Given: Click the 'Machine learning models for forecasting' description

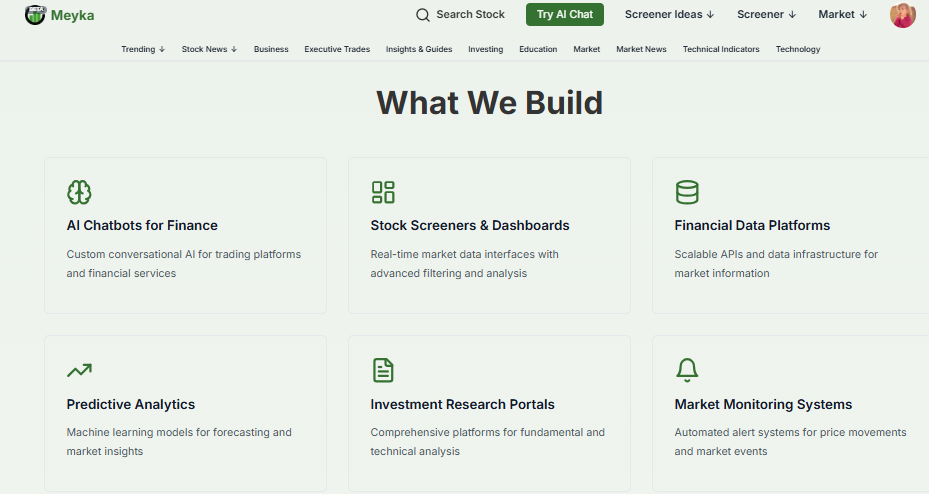Looking at the screenshot, I should [179, 442].
